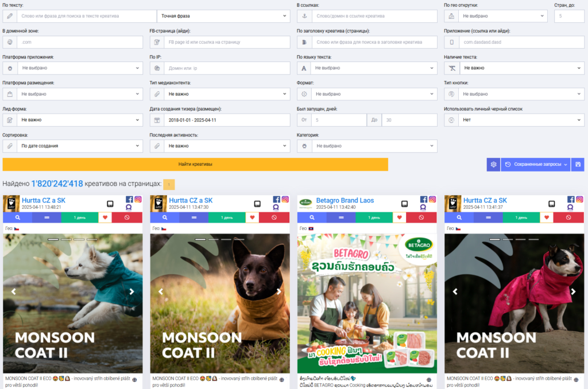588x389 pixels.
Task: Open Hurtta CZ a SK link dated 13:48:21
Action: tap(44, 200)
